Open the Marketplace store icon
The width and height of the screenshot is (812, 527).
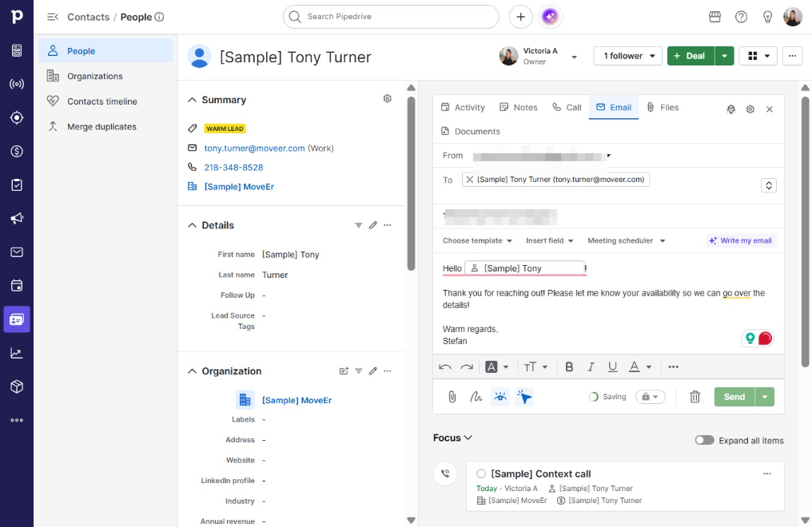pyautogui.click(x=714, y=17)
